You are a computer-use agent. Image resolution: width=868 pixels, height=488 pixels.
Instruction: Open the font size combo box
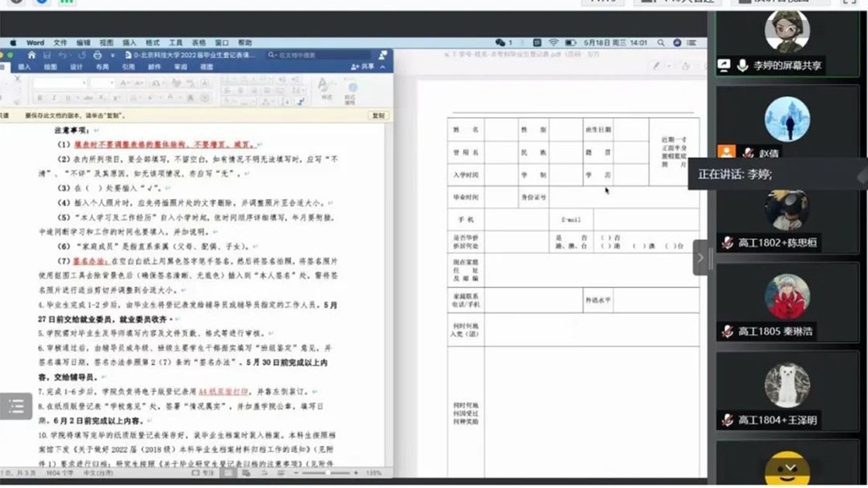point(102,83)
